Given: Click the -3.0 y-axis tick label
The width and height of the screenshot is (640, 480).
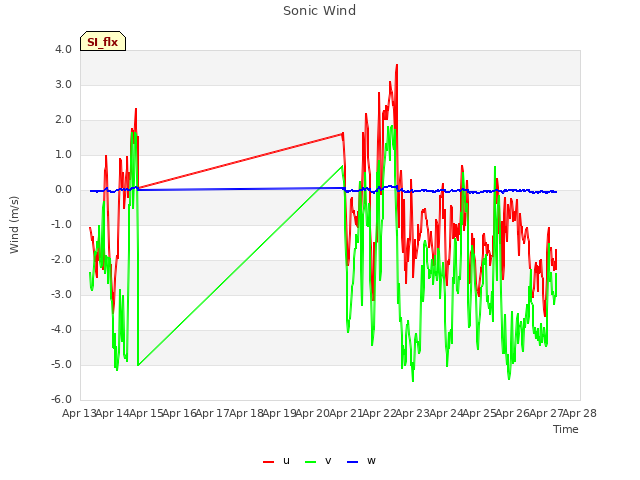Looking at the screenshot, I should [61, 295].
